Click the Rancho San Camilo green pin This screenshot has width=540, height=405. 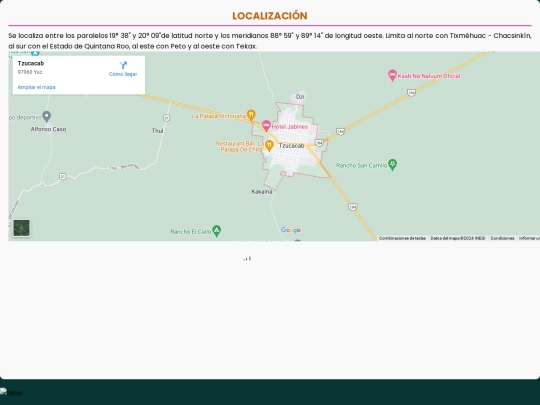[x=392, y=164]
